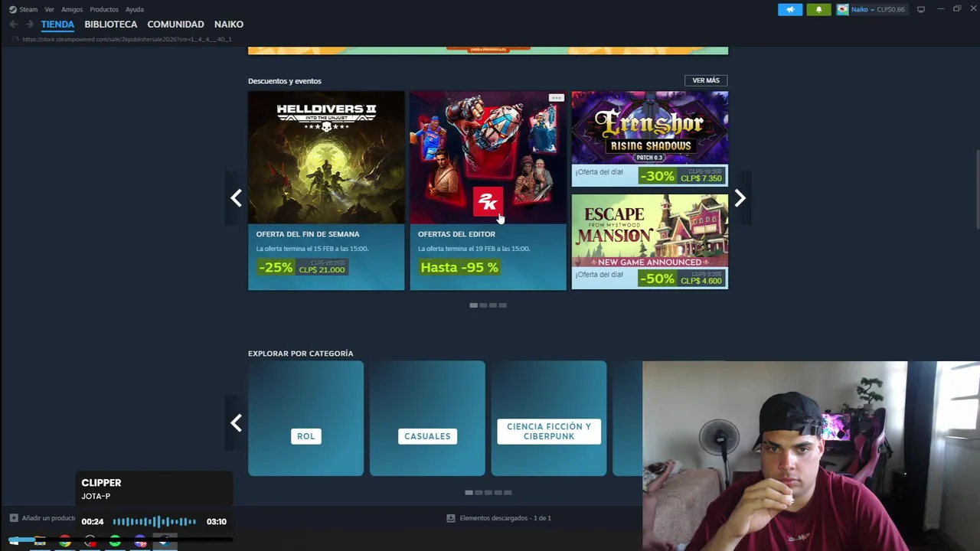
Task: Open the green notifications bell
Action: point(818,9)
